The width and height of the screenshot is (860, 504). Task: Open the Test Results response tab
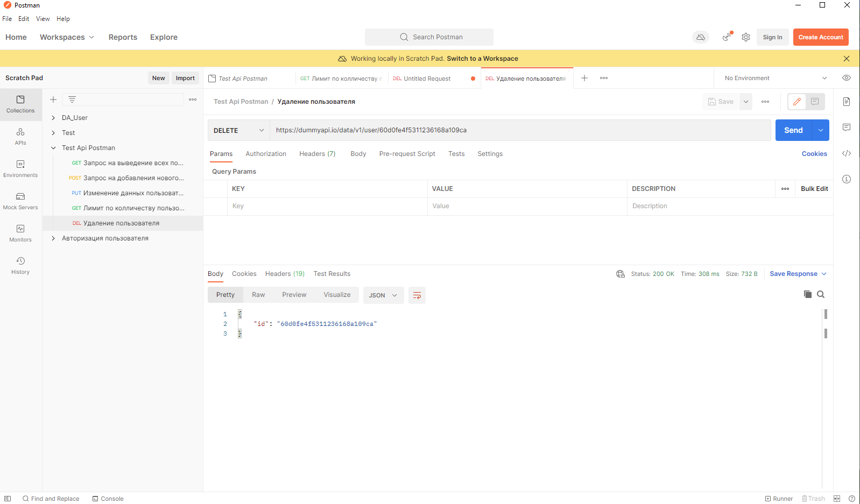[332, 274]
